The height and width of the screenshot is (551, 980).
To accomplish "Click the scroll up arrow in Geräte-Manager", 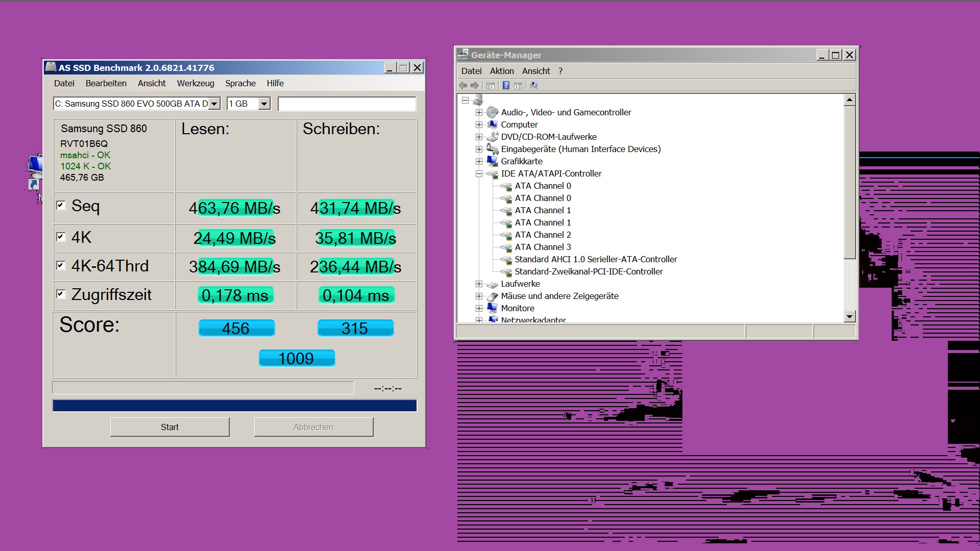I will 849,100.
